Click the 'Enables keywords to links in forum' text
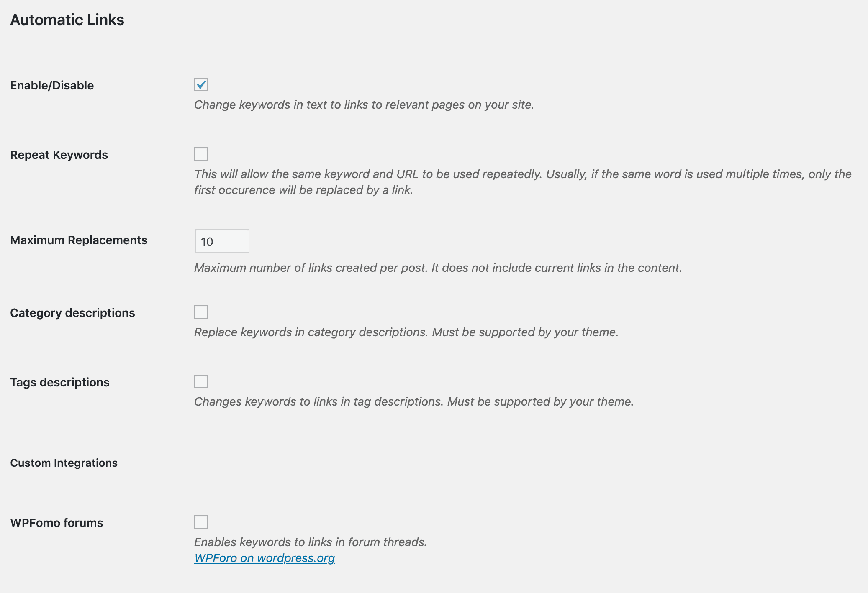The height and width of the screenshot is (593, 868). point(311,542)
